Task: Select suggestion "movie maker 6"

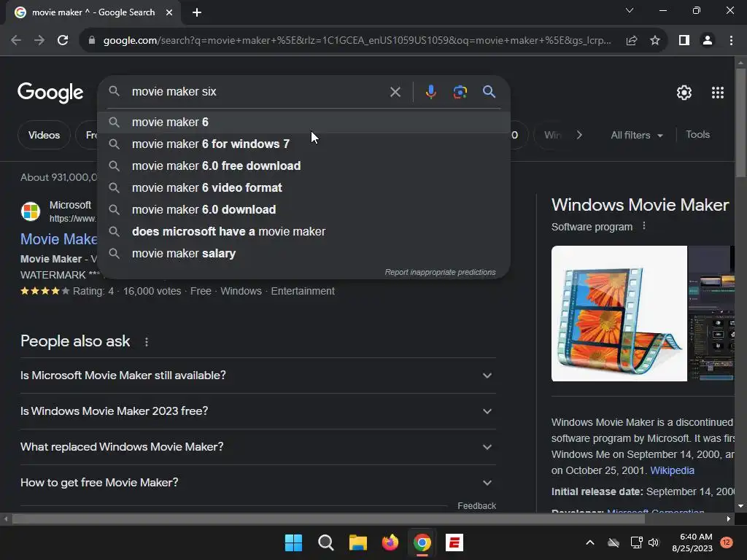Action: 304,122
